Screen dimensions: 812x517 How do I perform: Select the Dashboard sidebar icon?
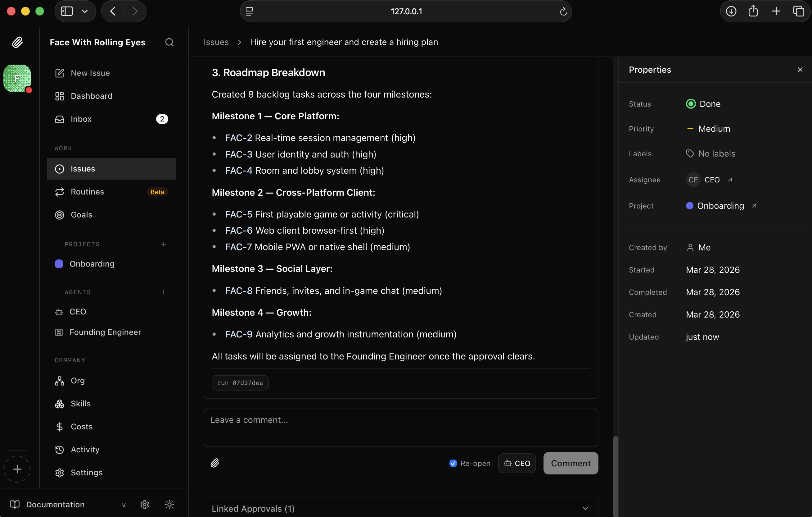[59, 96]
